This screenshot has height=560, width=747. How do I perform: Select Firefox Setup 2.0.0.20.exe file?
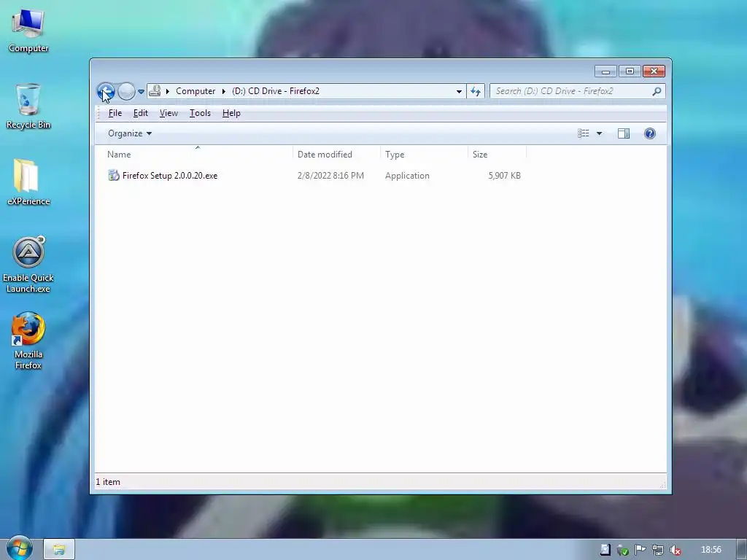pos(169,176)
